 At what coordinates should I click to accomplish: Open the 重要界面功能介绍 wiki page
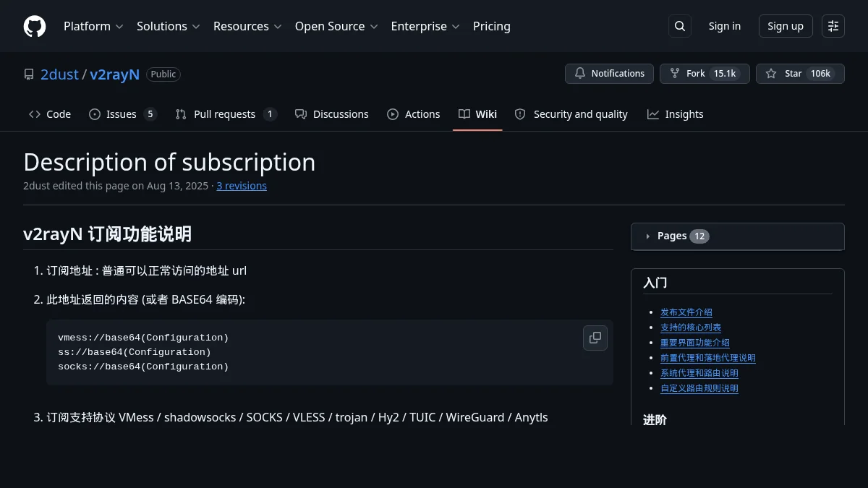tap(695, 343)
